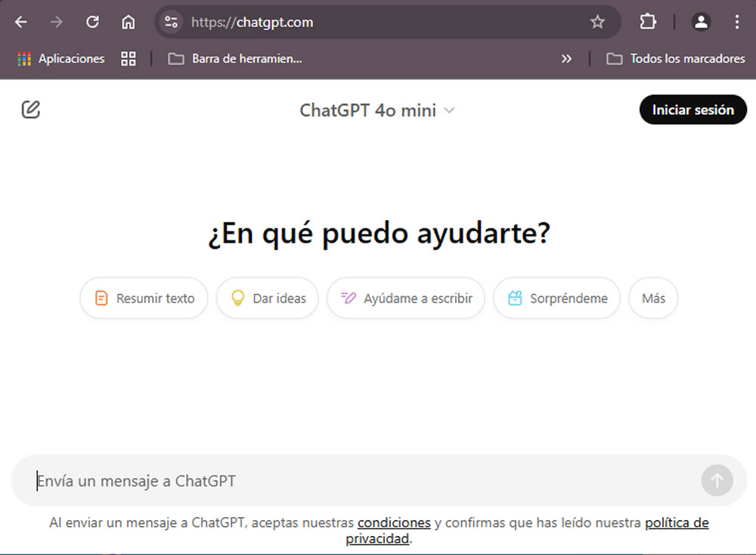Expand the ChatGPT 4o mini model selector
The height and width of the screenshot is (555, 756).
click(377, 110)
